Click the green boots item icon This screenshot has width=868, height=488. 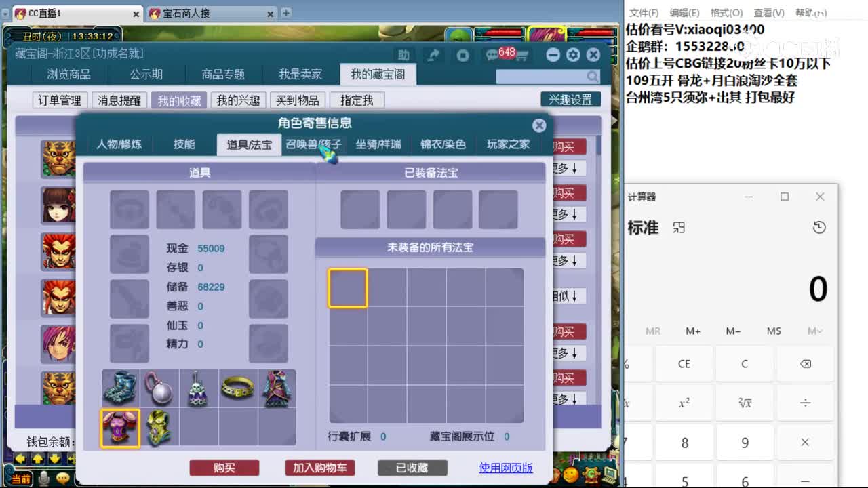click(x=119, y=388)
